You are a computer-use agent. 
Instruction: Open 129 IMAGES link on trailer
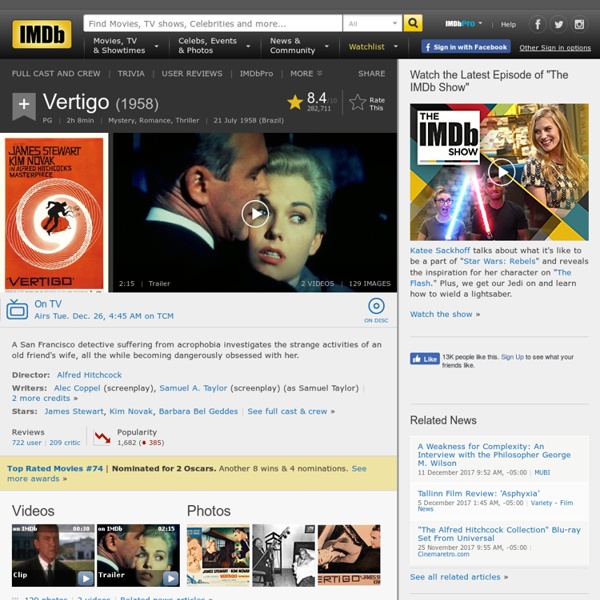click(370, 284)
